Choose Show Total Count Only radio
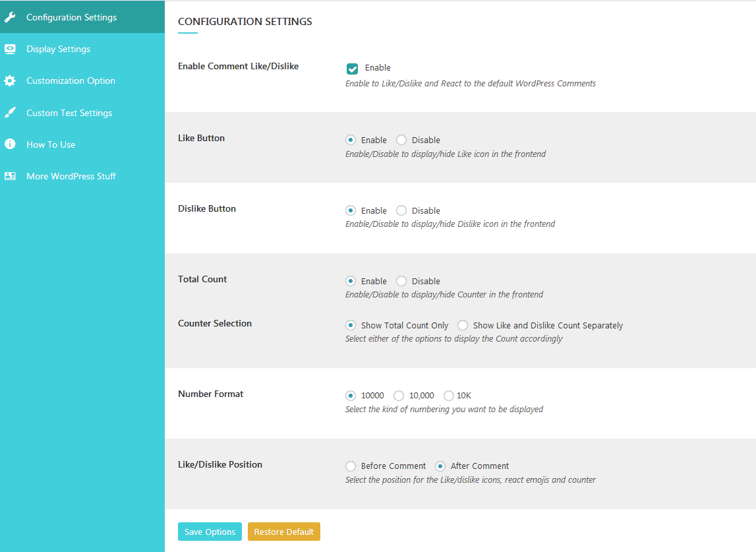 coord(351,325)
